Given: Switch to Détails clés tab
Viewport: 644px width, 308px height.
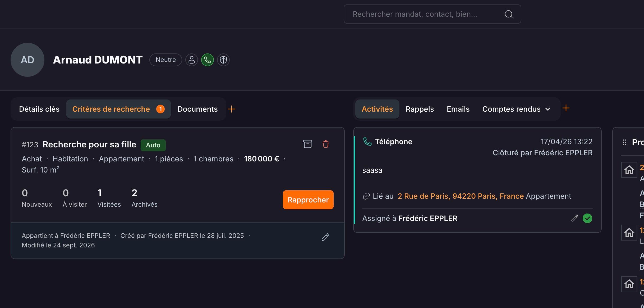Looking at the screenshot, I should coord(39,109).
